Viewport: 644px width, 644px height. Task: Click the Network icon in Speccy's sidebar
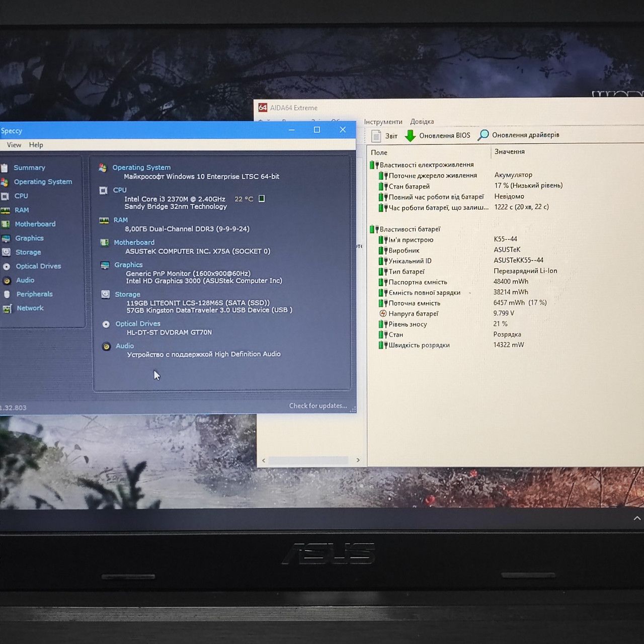point(7,308)
